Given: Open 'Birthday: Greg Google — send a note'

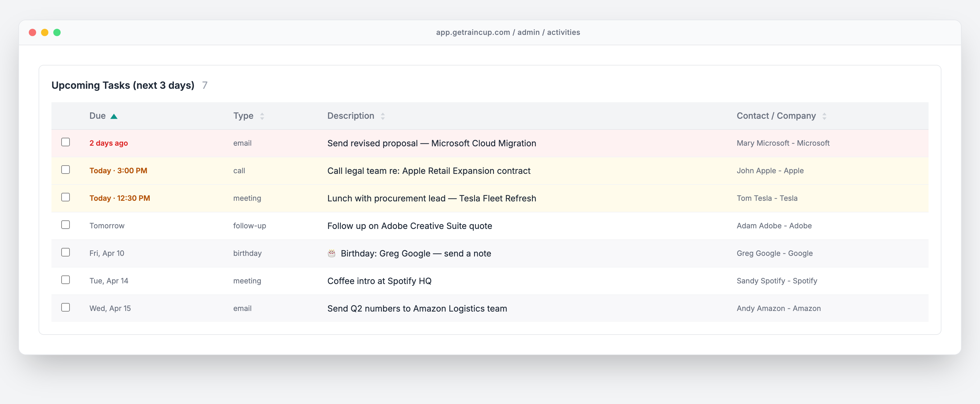Looking at the screenshot, I should click(416, 253).
